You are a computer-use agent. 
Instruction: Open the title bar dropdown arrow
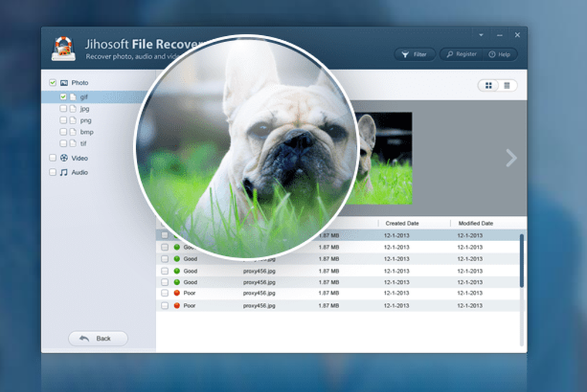pyautogui.click(x=481, y=35)
